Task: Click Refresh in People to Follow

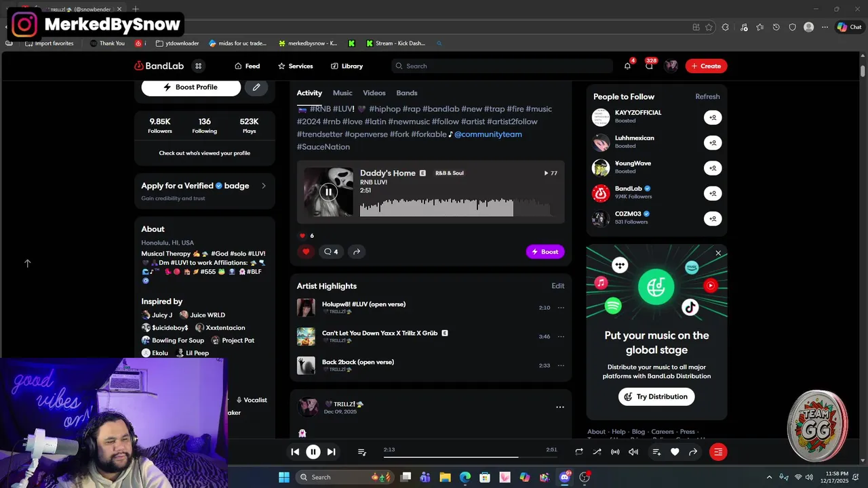Action: pyautogui.click(x=707, y=96)
